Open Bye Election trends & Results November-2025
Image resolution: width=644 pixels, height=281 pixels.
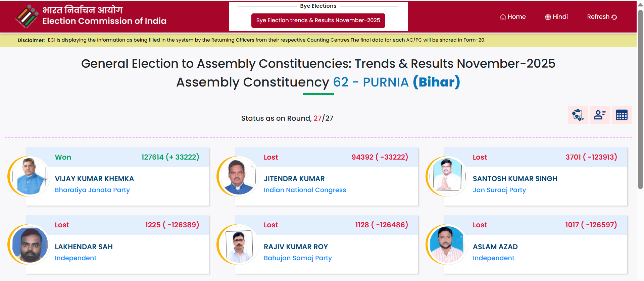point(318,20)
